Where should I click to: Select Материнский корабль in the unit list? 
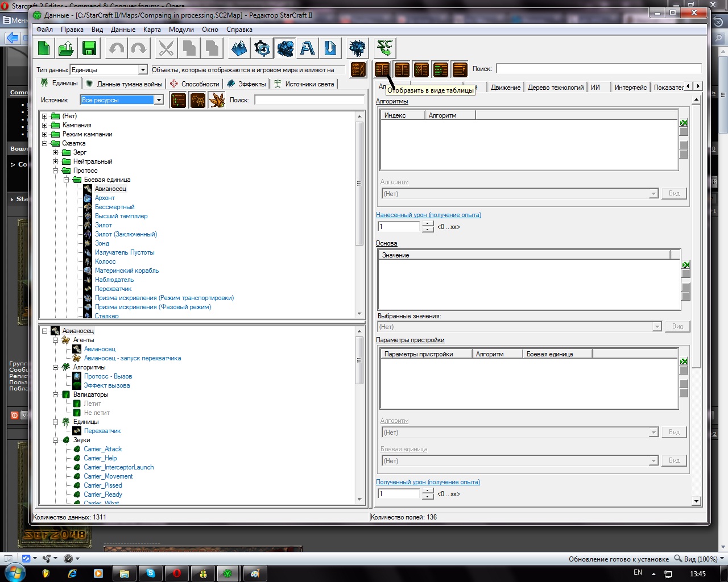click(127, 271)
